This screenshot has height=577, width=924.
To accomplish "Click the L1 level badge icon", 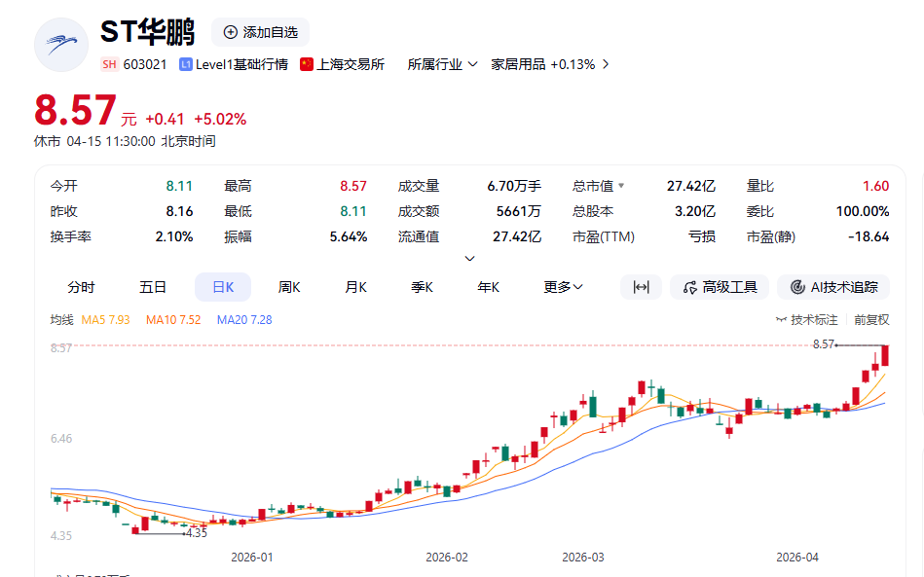I will pyautogui.click(x=186, y=64).
